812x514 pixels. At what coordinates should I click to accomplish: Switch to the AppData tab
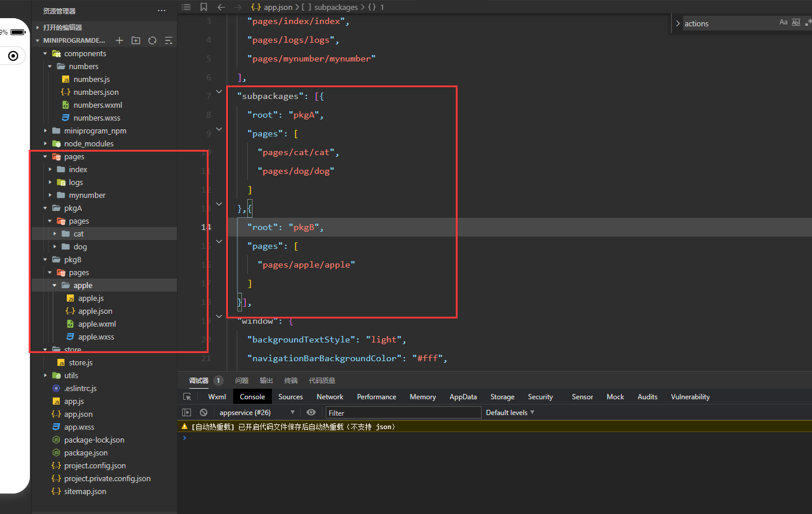pyautogui.click(x=463, y=396)
